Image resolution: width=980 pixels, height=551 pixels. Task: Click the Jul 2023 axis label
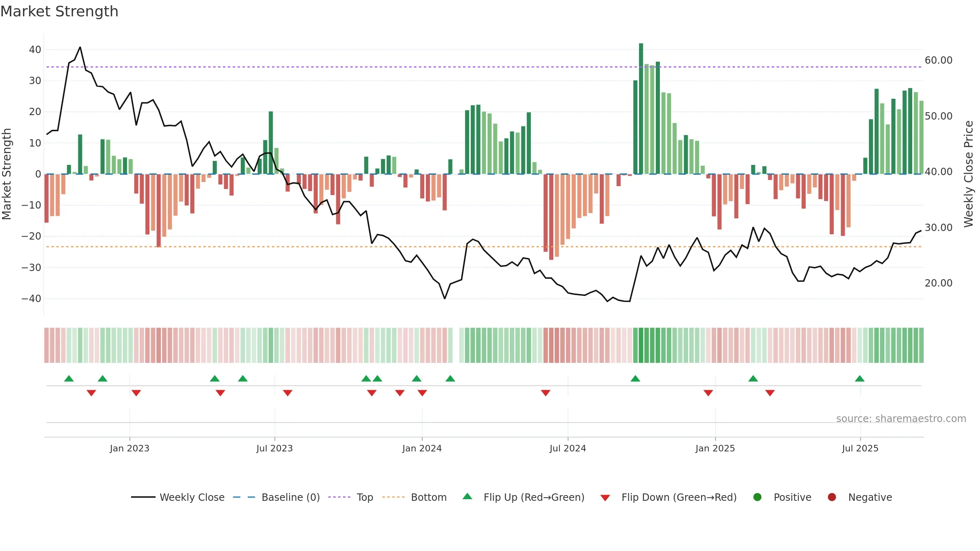coord(275,448)
